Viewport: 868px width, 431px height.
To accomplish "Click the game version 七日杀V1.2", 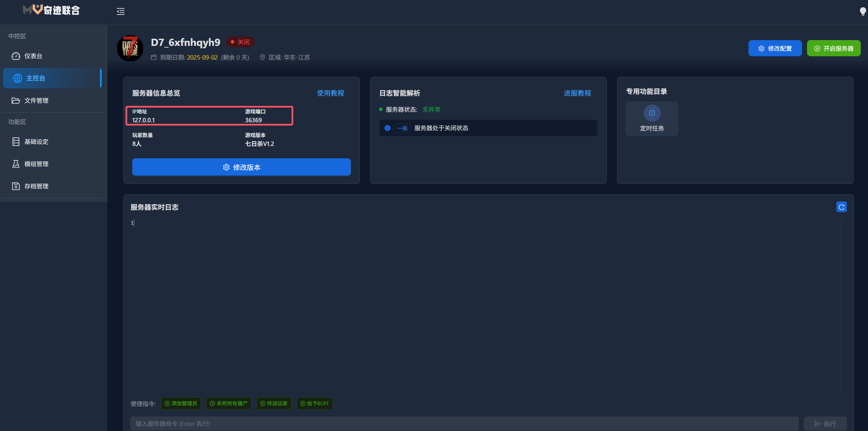I will pyautogui.click(x=260, y=144).
